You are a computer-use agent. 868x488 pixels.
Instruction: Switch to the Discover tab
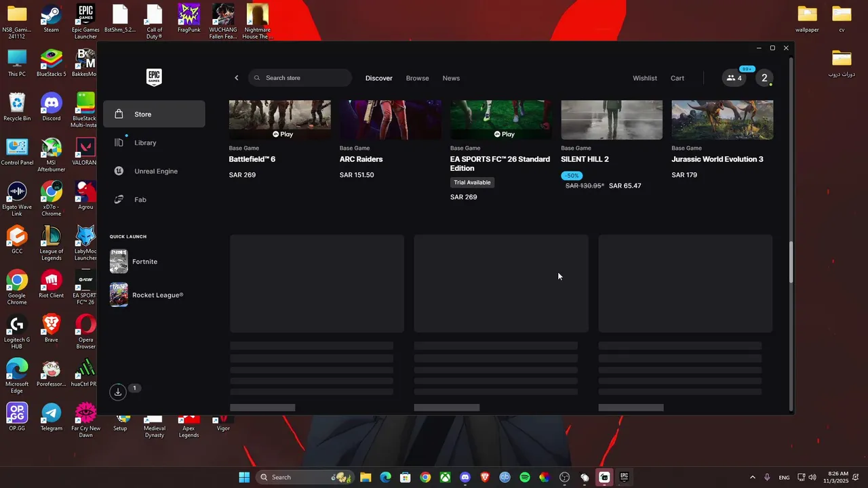(378, 78)
